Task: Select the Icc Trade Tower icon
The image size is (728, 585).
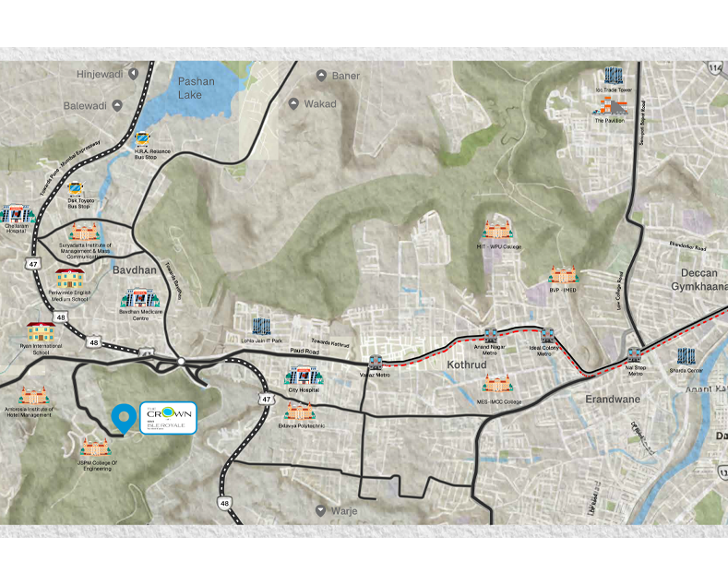Action: (x=613, y=76)
